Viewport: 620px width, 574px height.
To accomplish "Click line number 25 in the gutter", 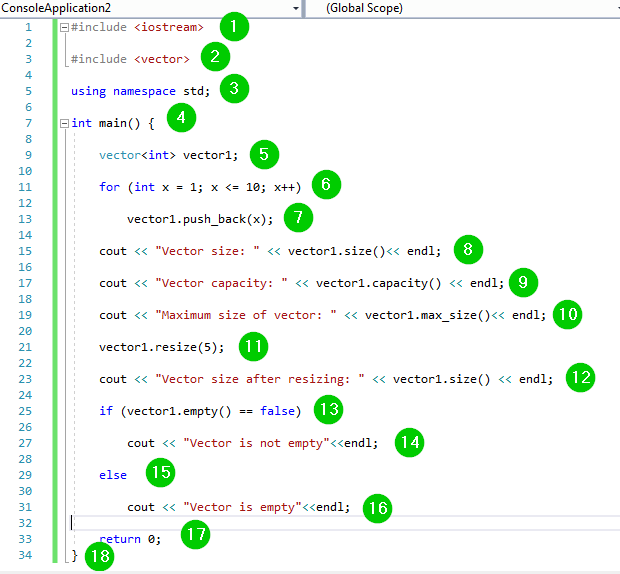I will click(x=25, y=411).
